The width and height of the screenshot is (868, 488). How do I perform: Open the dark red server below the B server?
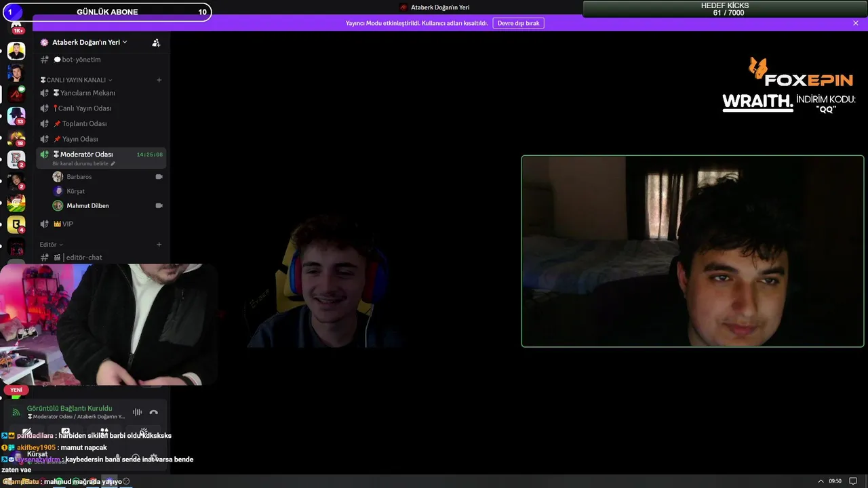(16, 246)
